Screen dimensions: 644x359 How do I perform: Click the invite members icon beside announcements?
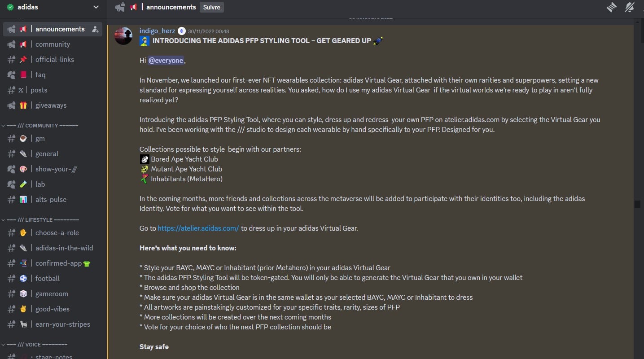[95, 29]
